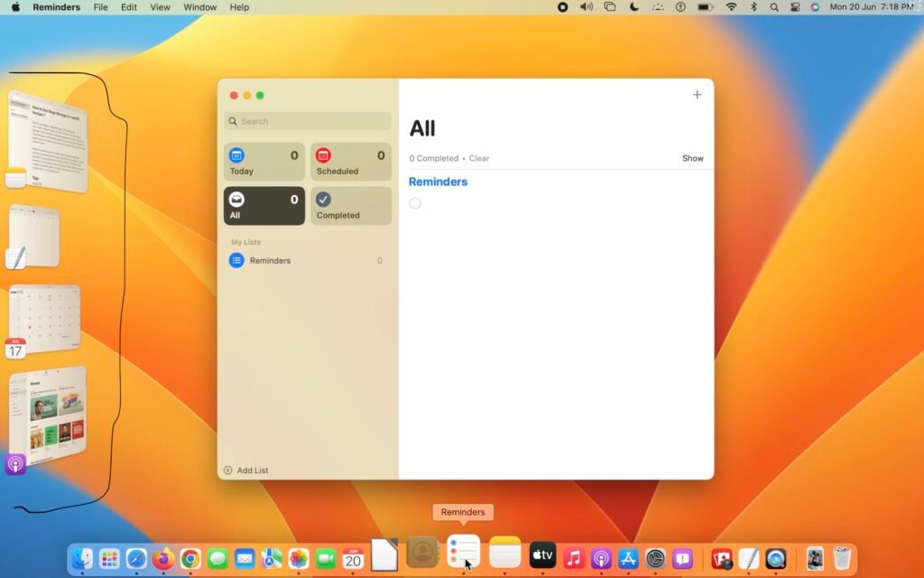Switch to the Calendar window in Stage Manager

[45, 319]
